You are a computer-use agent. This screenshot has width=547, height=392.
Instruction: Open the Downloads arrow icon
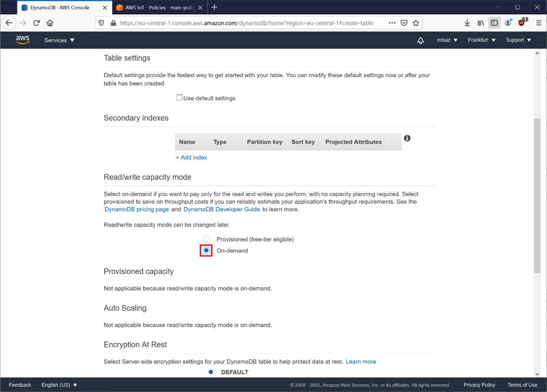coord(467,23)
